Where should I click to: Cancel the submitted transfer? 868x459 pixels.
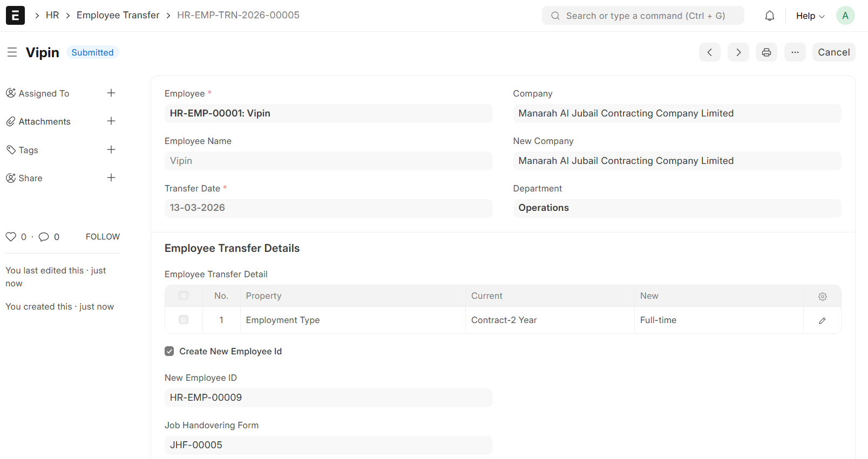click(833, 52)
